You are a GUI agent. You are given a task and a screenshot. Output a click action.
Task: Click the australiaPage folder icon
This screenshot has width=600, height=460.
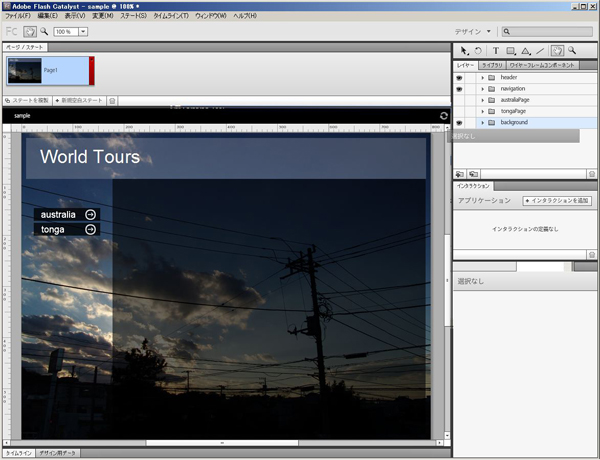pyautogui.click(x=492, y=100)
